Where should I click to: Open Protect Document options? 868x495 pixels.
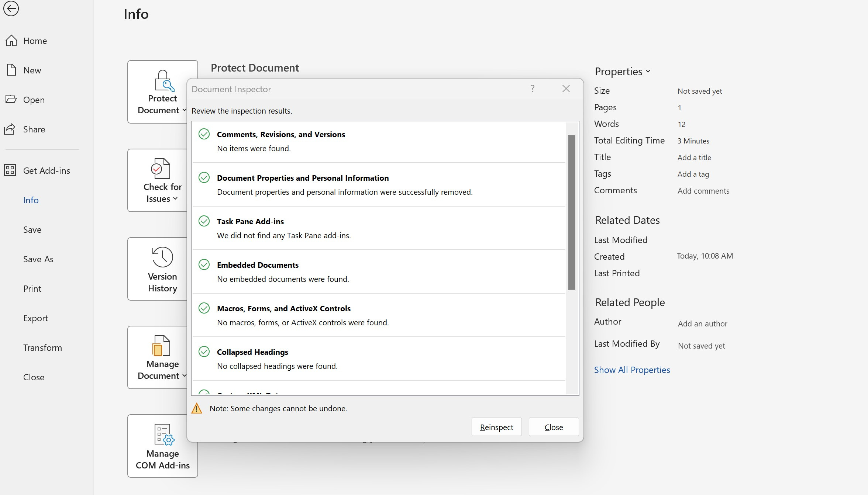click(x=162, y=92)
